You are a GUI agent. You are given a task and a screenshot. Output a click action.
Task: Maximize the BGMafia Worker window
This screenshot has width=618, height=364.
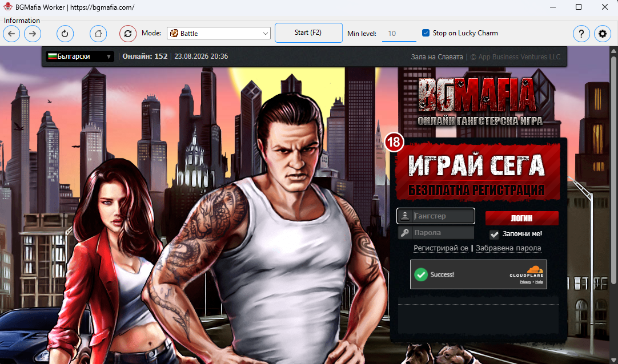pyautogui.click(x=579, y=7)
